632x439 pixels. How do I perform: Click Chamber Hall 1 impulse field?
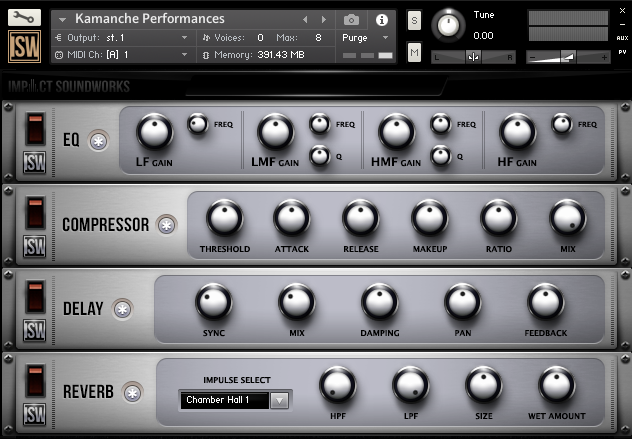coord(225,400)
